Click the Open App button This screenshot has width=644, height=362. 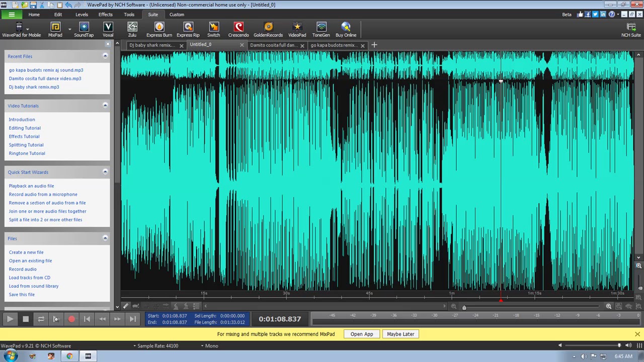coord(362,334)
